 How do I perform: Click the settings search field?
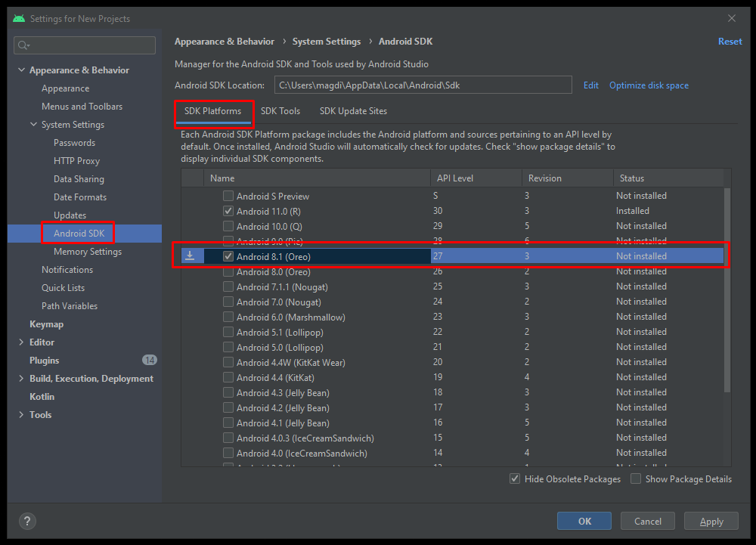point(85,45)
